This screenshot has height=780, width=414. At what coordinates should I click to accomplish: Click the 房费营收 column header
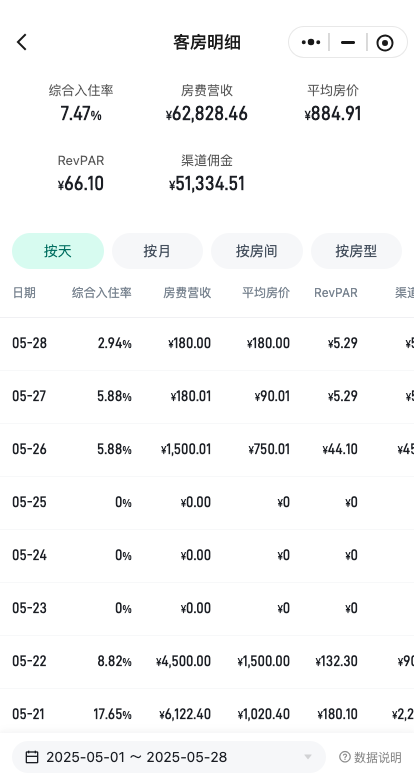click(x=187, y=292)
